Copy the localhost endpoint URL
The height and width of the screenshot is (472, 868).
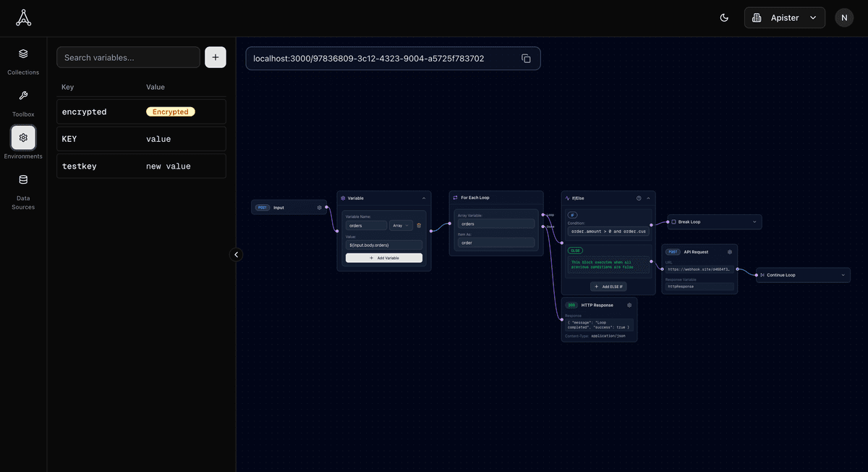(526, 59)
